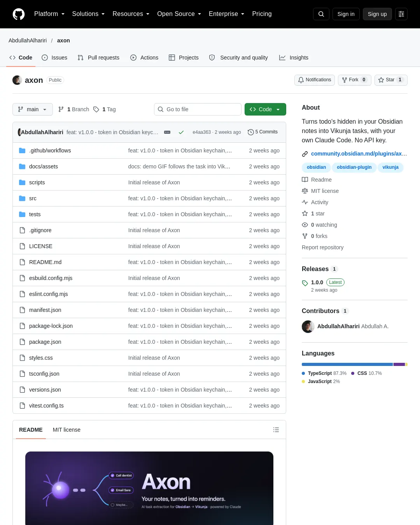Click the eye icon beside 0 watching
The height and width of the screenshot is (525, 420).
click(x=305, y=225)
